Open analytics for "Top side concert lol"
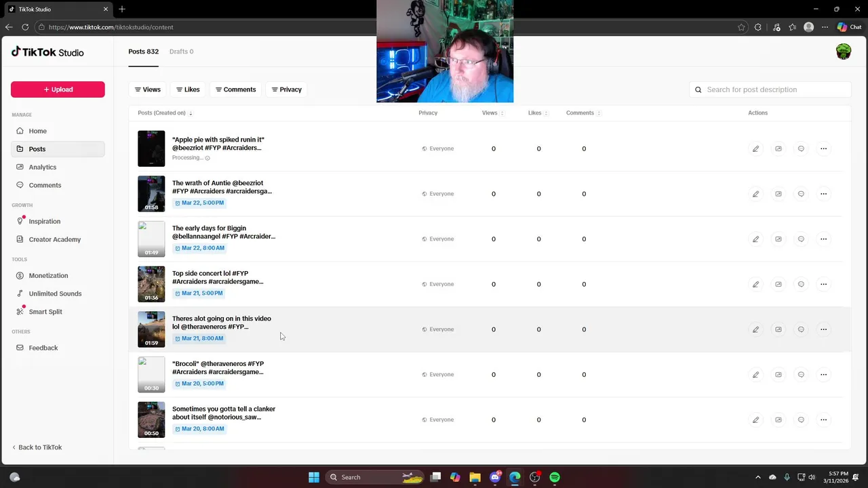868x488 pixels. [778, 284]
